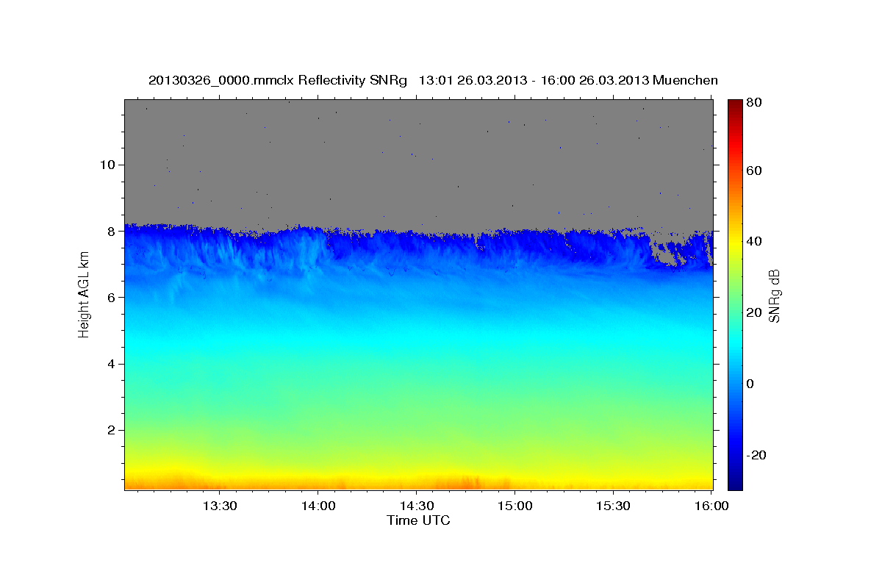Click the colorbar value label 40
Viewport: 882px width, 588px height.
756,241
